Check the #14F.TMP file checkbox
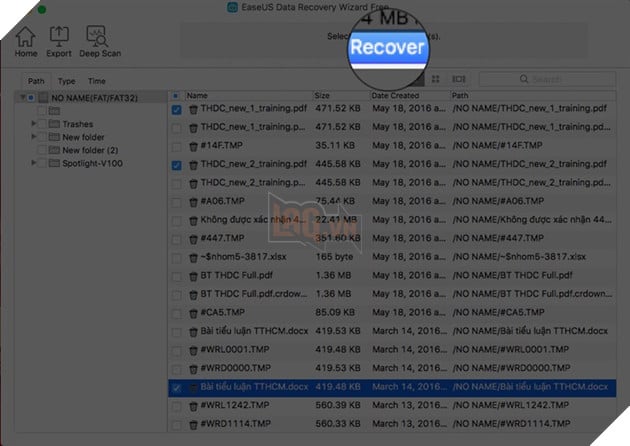This screenshot has width=630, height=446. click(x=176, y=147)
